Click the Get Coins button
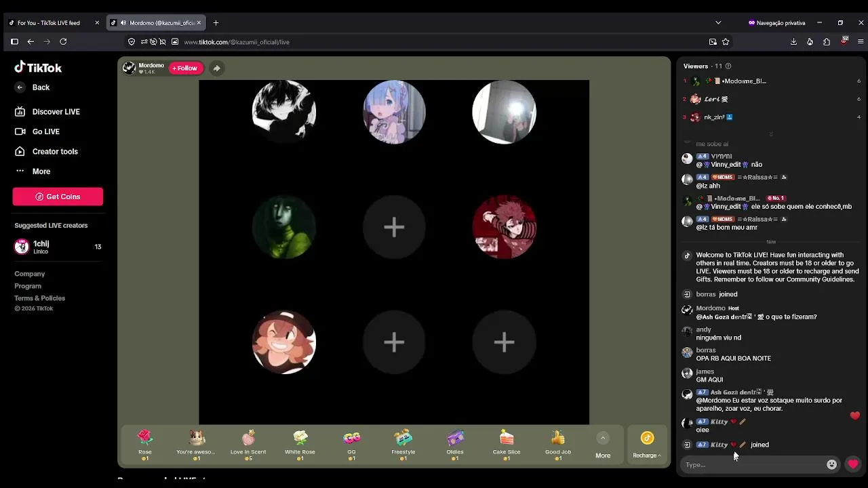868x488 pixels. pyautogui.click(x=58, y=197)
